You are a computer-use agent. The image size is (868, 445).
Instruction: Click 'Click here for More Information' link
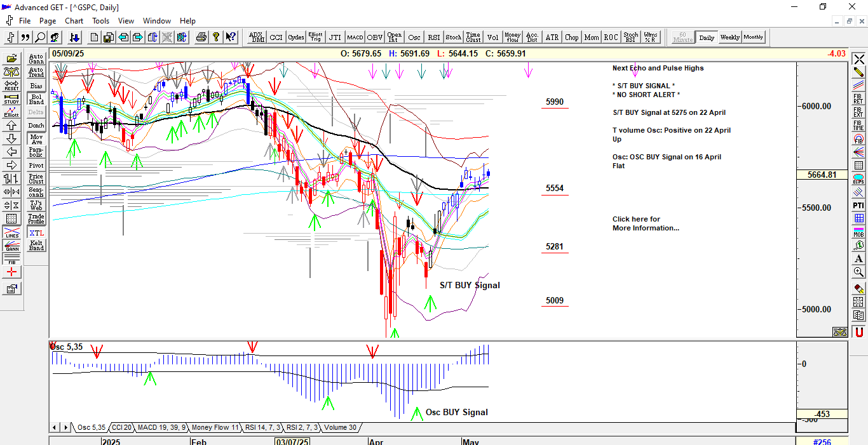pyautogui.click(x=645, y=223)
